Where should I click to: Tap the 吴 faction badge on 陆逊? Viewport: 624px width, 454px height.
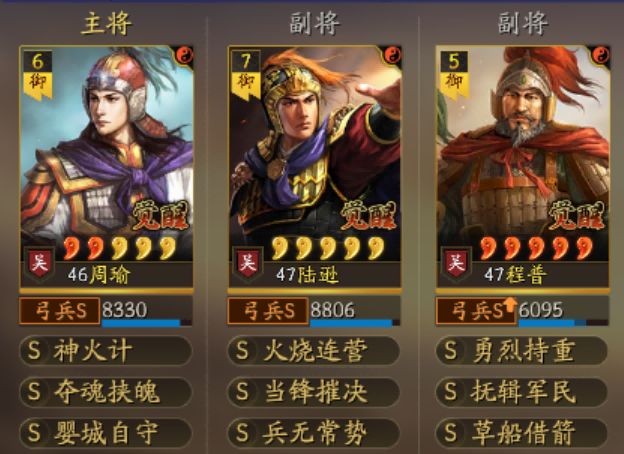248,263
